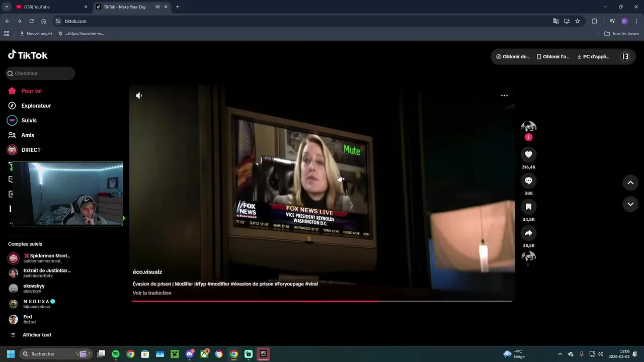The height and width of the screenshot is (362, 644).
Task: Open a new browser tab with plus
Action: 178,7
